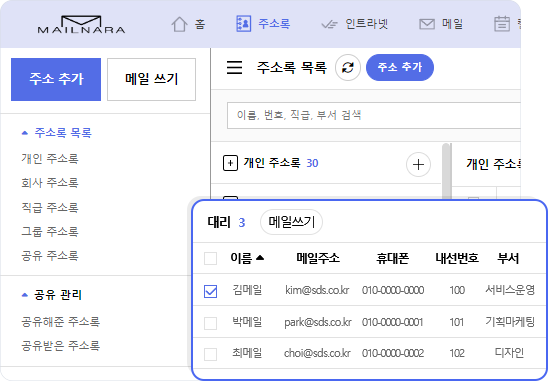Image resolution: width=548 pixels, height=381 pixels.
Task: Click the 개인 주소록 30 list entry
Action: point(281,163)
